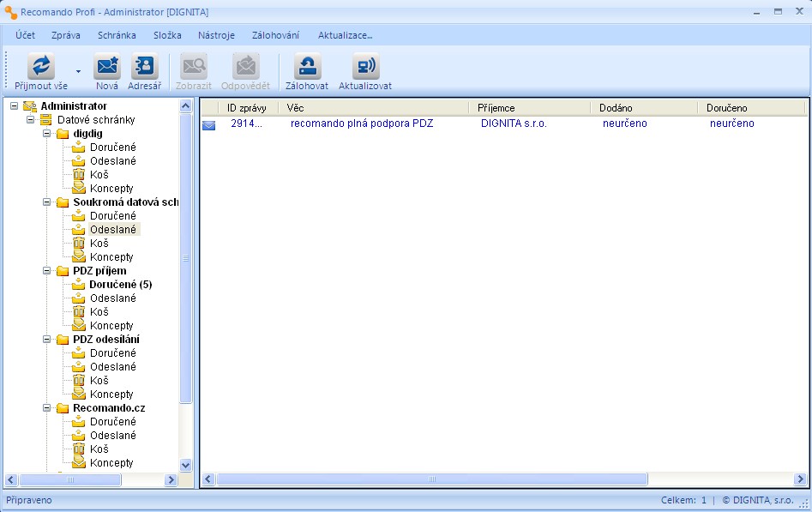Viewport: 812px width, 512px height.
Task: Click Koncepty icon under PDZ příjem
Action: 79,325
